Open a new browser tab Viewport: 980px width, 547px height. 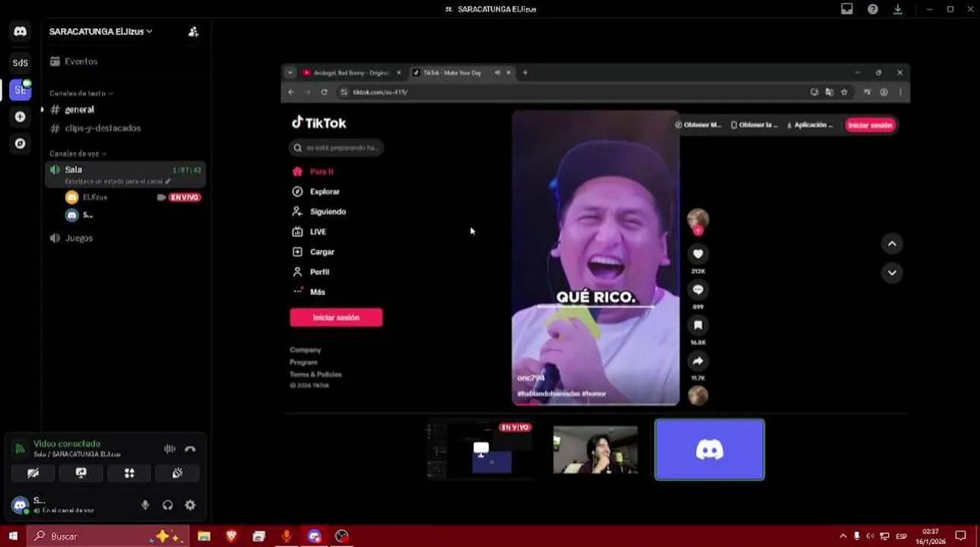click(x=525, y=73)
